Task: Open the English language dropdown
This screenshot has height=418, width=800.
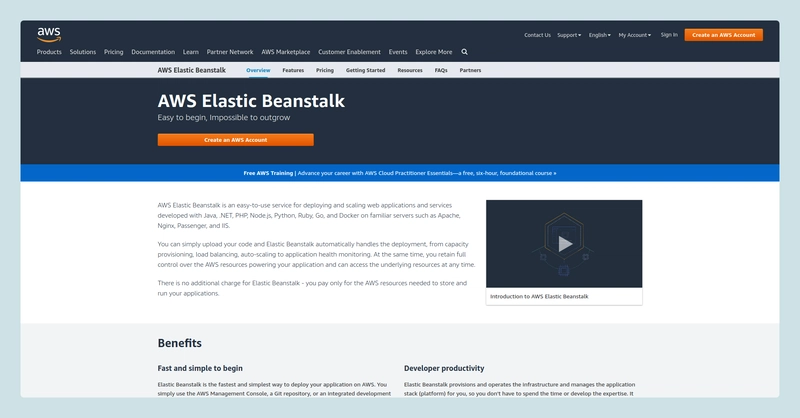Action: coord(599,35)
